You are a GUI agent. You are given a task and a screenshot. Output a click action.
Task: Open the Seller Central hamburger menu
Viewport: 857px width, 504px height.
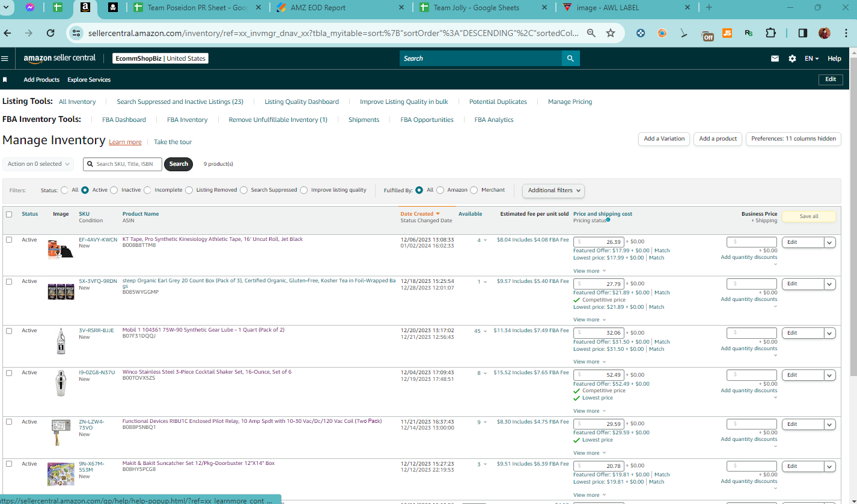(5, 59)
